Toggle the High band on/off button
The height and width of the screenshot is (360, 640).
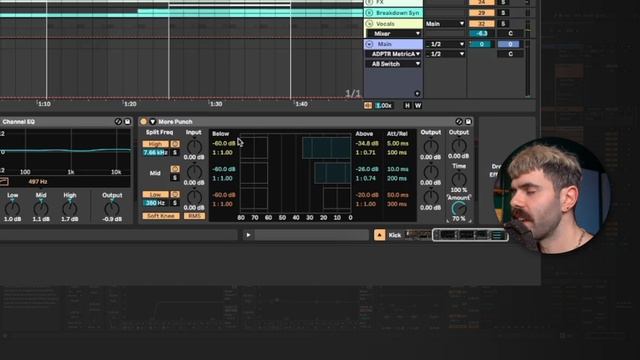155,144
